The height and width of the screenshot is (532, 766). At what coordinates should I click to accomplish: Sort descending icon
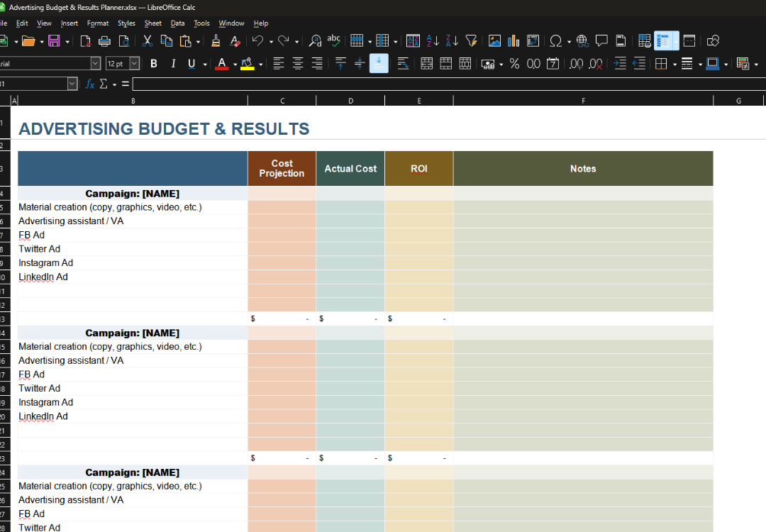(452, 41)
